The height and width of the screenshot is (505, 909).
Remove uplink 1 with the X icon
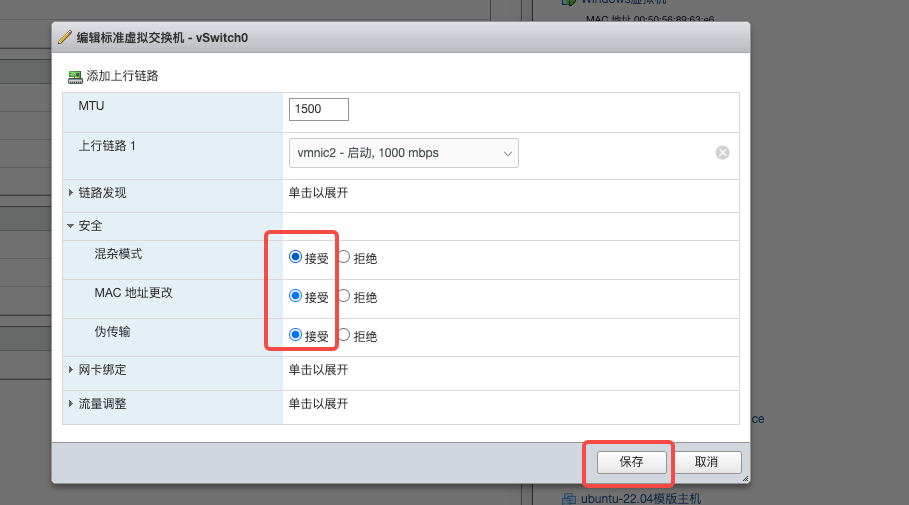(722, 153)
